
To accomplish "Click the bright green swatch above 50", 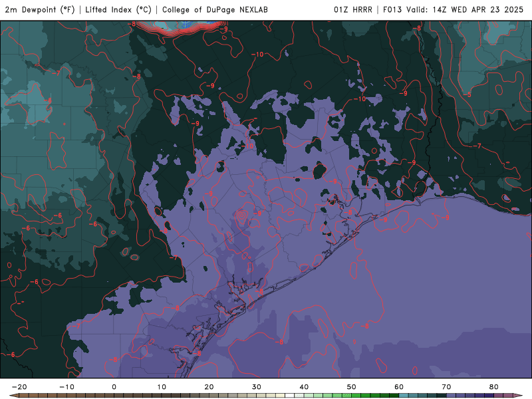I will click(x=356, y=396).
